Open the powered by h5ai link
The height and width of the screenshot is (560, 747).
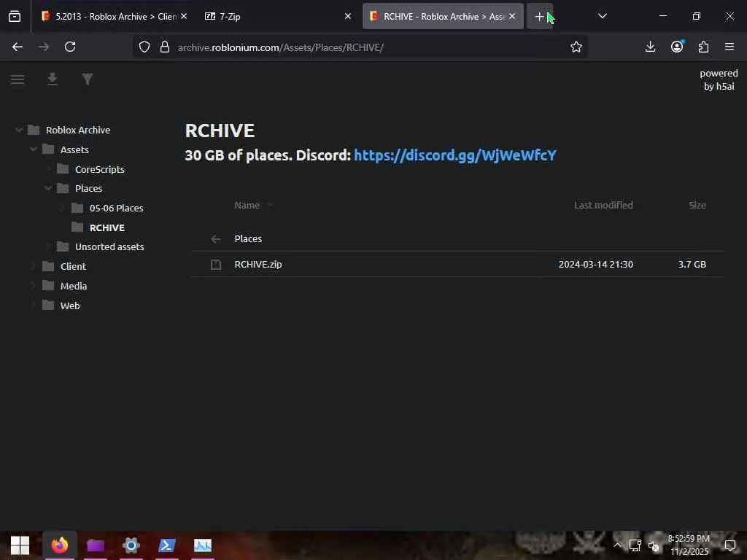tap(719, 79)
